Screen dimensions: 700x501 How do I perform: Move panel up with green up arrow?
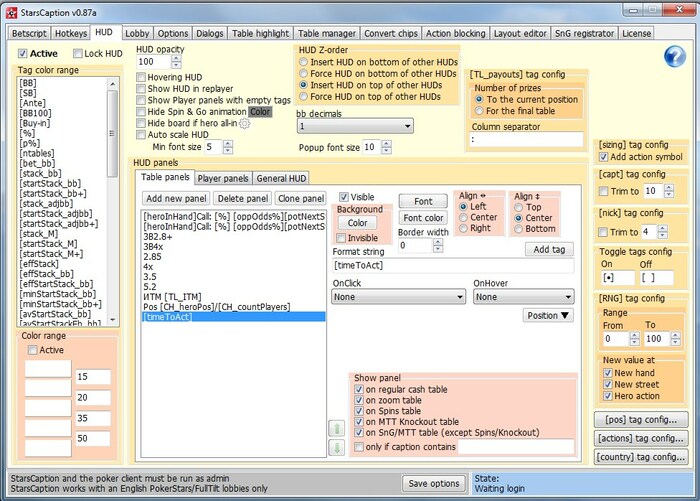click(337, 429)
